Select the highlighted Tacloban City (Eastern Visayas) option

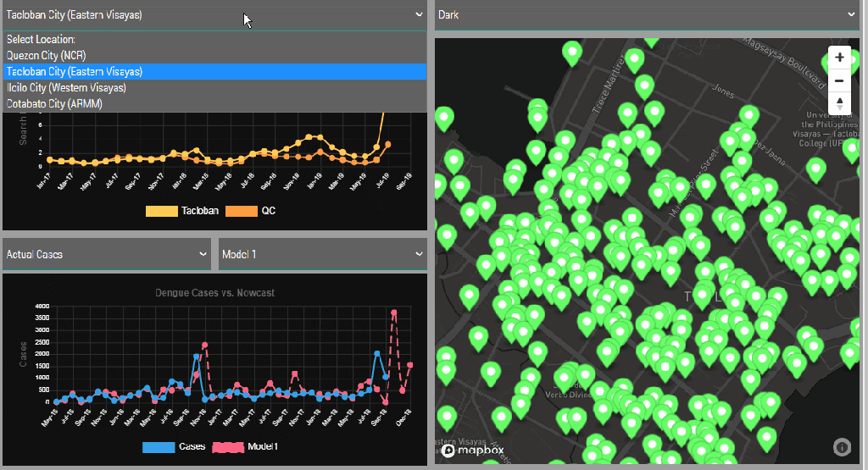[x=75, y=72]
